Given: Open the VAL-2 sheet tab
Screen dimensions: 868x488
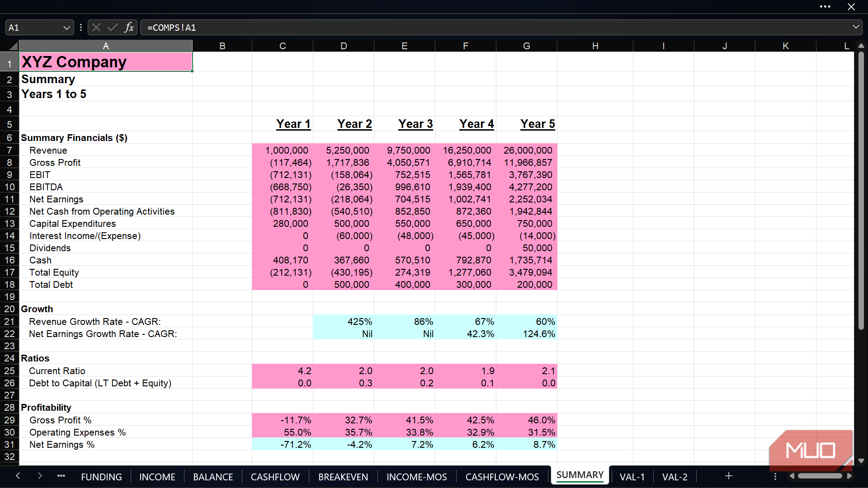Looking at the screenshot, I should tap(675, 477).
